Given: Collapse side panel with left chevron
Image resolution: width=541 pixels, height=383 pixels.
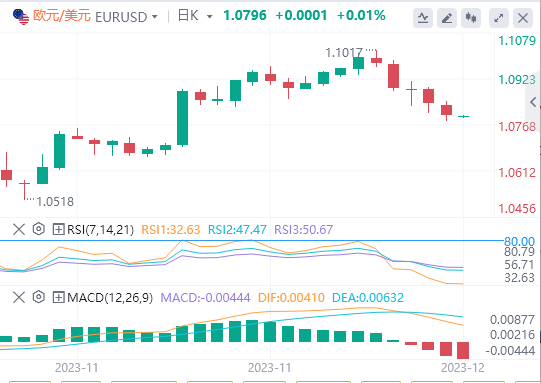Looking at the screenshot, I should click(x=533, y=102).
